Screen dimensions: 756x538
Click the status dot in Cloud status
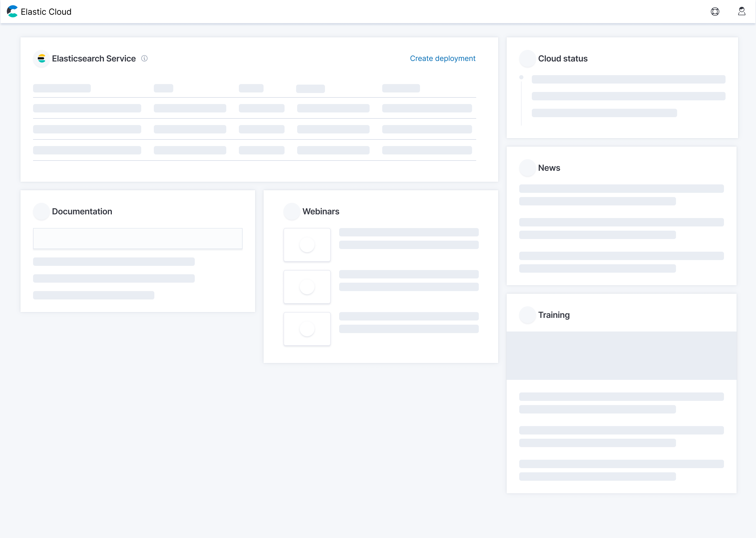pos(521,77)
